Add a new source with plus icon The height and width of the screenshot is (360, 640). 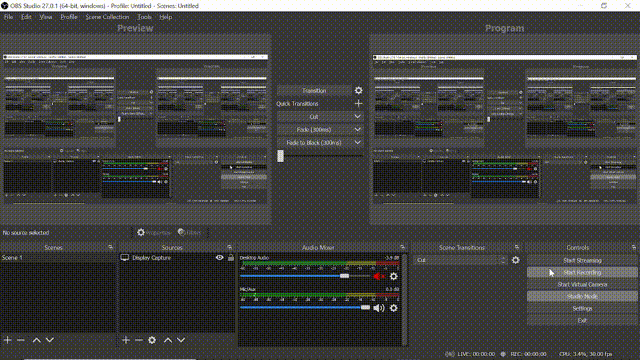click(126, 340)
